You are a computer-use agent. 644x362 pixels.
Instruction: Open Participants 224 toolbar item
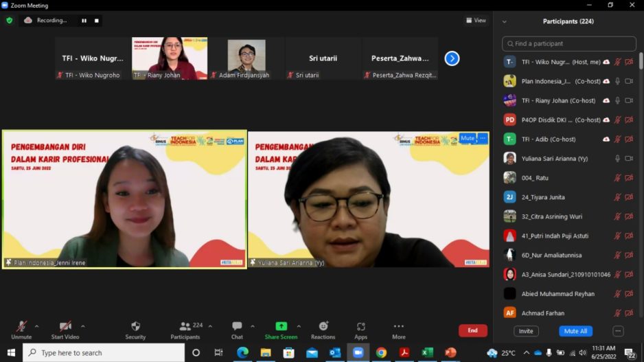coord(187,330)
